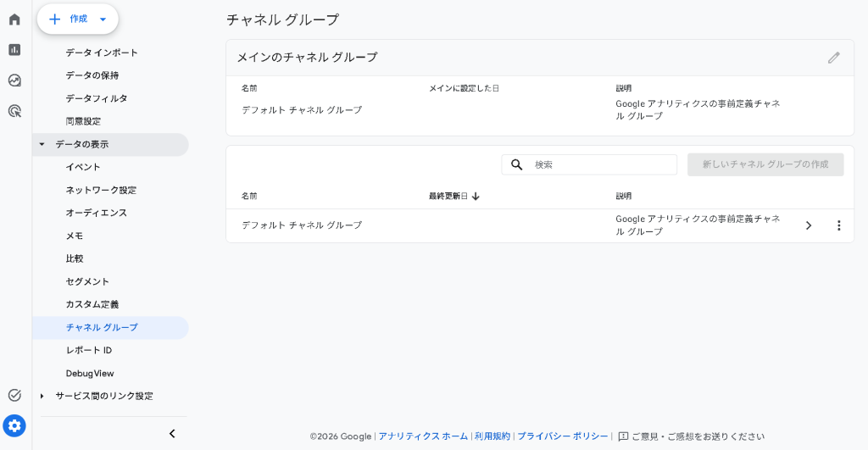Click デフォルト チャネル グループ name in lower table

(x=302, y=225)
